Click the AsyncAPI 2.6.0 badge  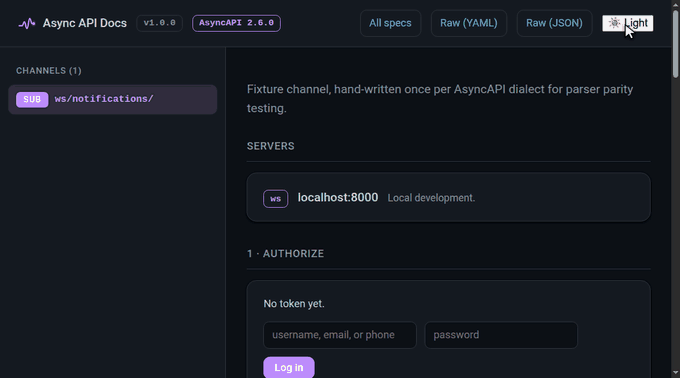tap(236, 23)
